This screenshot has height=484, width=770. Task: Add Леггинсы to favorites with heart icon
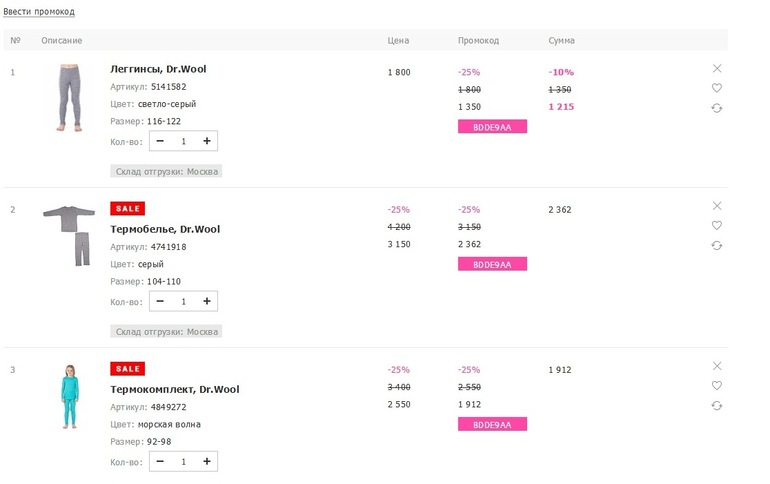tap(717, 88)
